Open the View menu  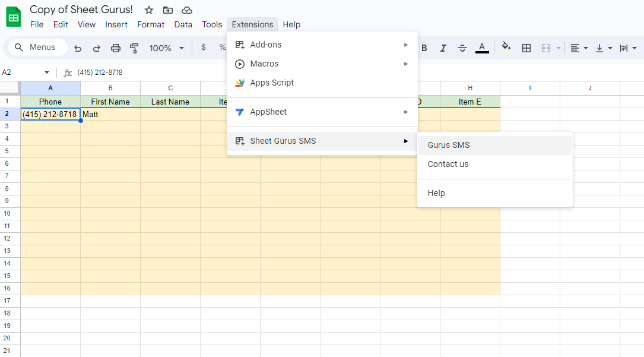tap(87, 24)
